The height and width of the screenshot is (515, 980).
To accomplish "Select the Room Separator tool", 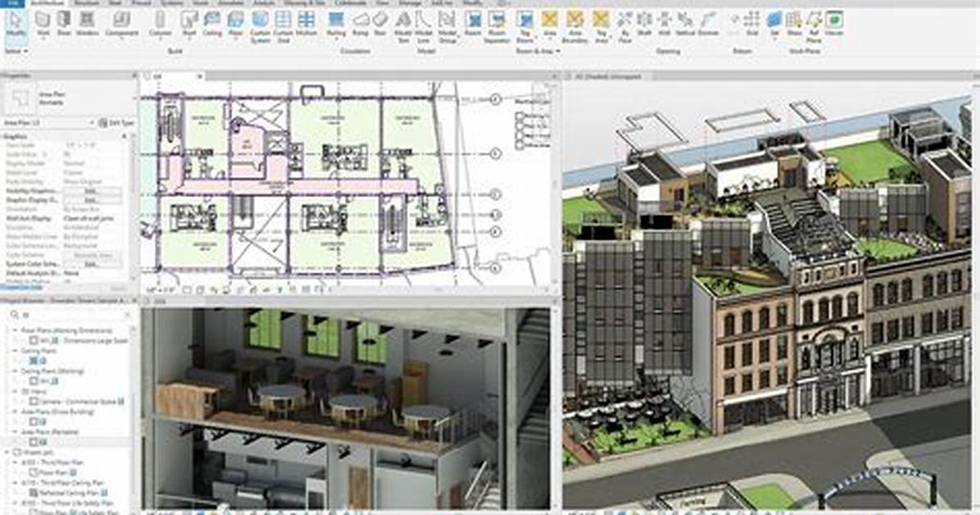I will 497,27.
